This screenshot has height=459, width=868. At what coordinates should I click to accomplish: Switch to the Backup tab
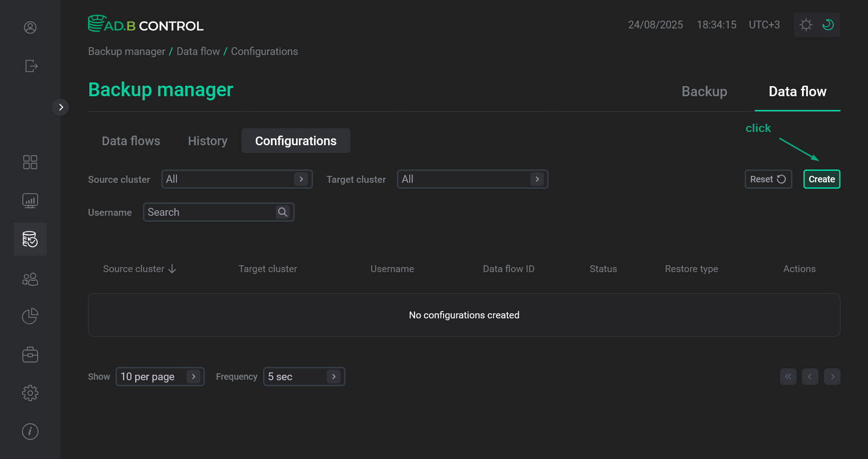click(x=704, y=92)
